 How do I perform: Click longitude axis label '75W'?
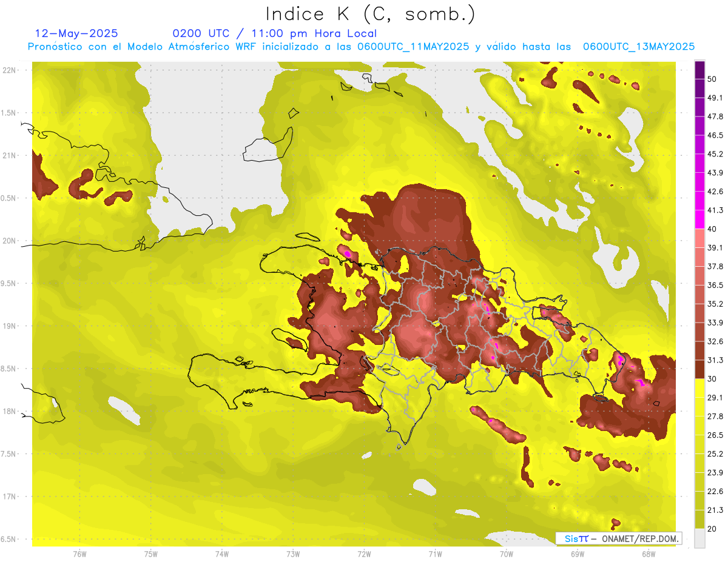click(151, 554)
